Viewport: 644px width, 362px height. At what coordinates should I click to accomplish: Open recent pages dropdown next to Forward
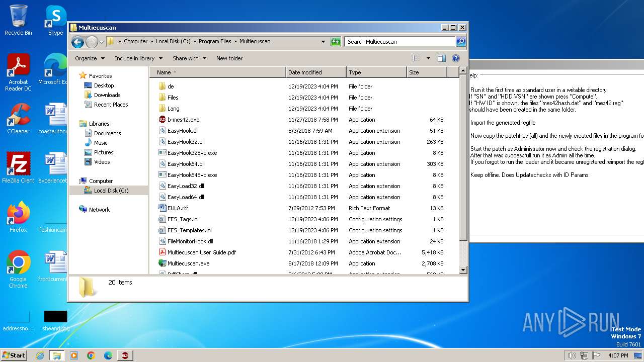pyautogui.click(x=101, y=42)
